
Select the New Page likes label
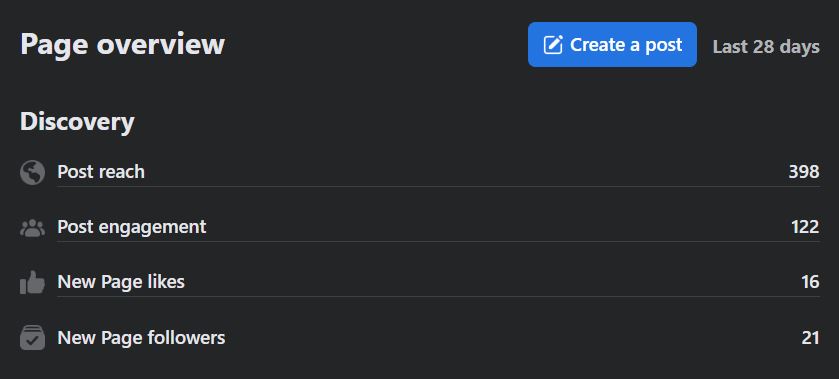tap(121, 282)
